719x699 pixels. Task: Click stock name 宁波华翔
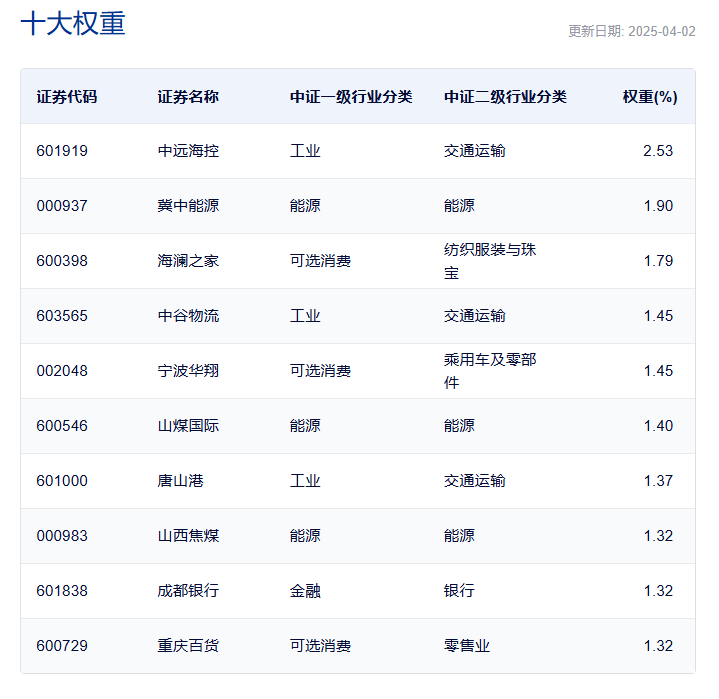point(188,371)
